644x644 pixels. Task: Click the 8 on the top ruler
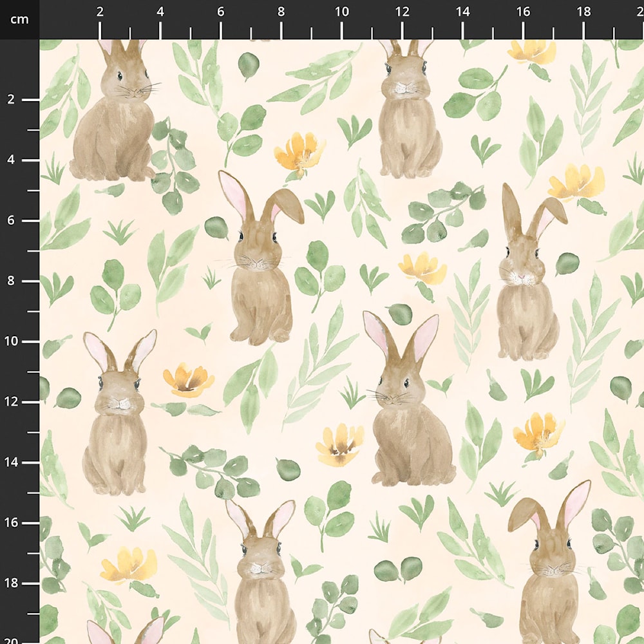coord(281,12)
